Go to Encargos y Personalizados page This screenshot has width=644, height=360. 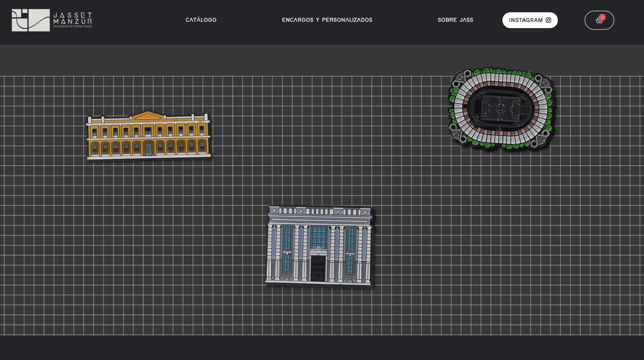click(327, 20)
